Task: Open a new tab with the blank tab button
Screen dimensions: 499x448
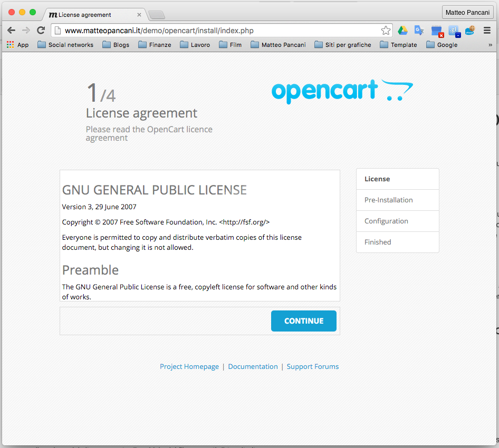Action: (157, 15)
